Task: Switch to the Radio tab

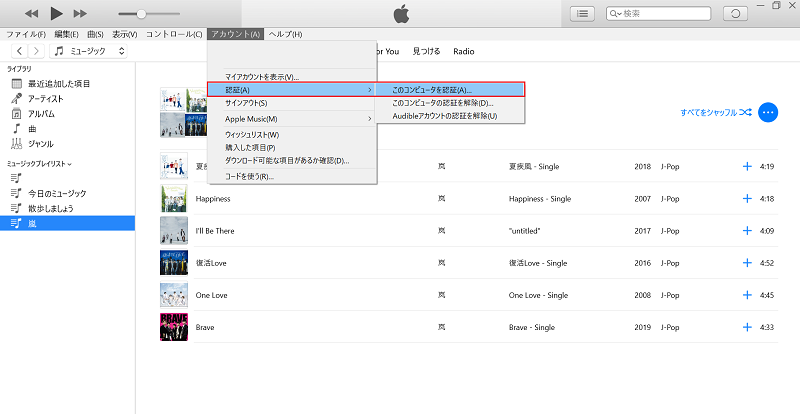Action: [x=464, y=52]
